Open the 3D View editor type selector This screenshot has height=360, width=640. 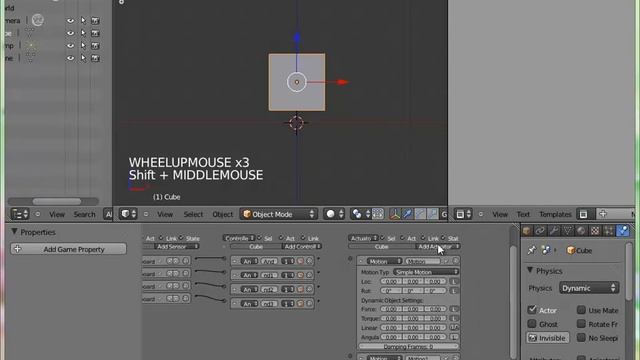click(x=128, y=214)
